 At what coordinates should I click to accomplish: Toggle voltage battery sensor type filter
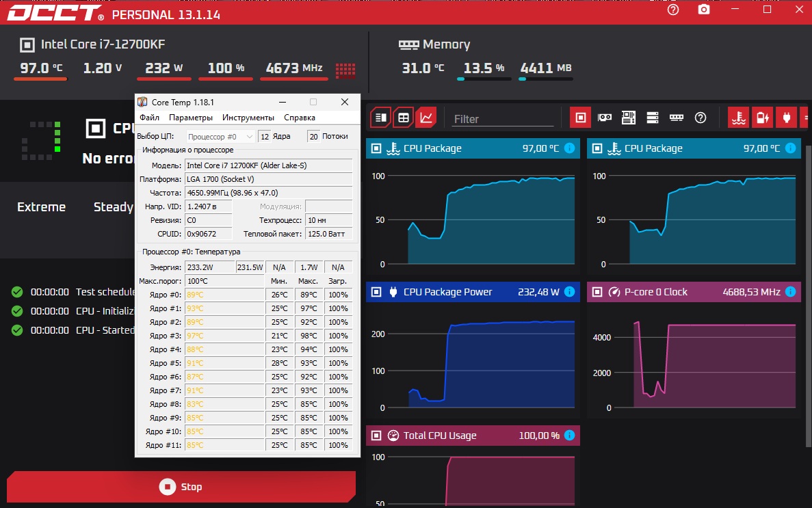(762, 118)
